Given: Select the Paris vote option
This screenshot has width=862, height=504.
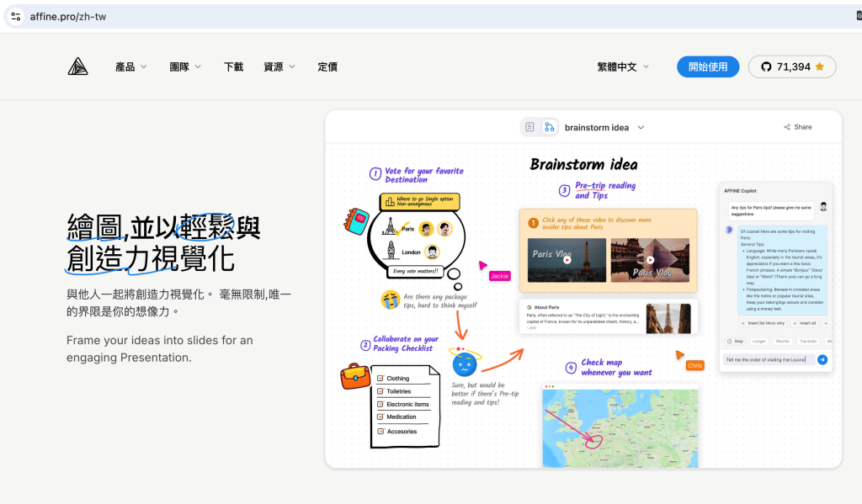Looking at the screenshot, I should click(407, 229).
